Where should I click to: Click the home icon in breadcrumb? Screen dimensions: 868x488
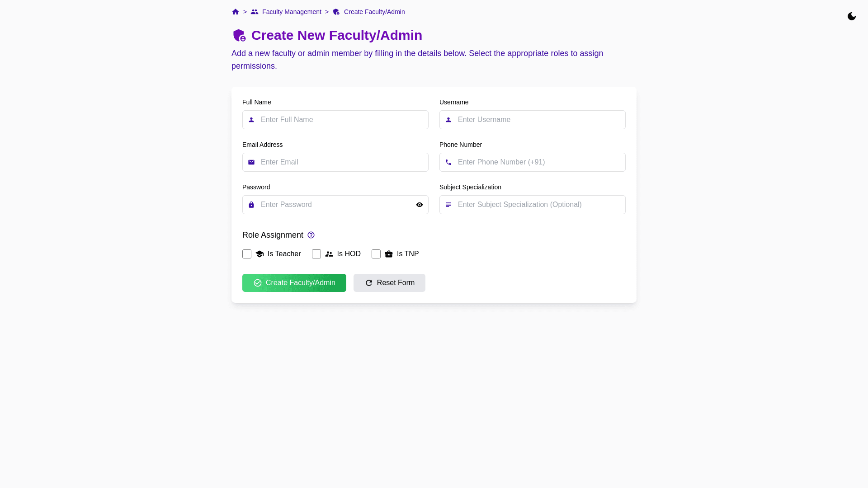click(x=236, y=12)
